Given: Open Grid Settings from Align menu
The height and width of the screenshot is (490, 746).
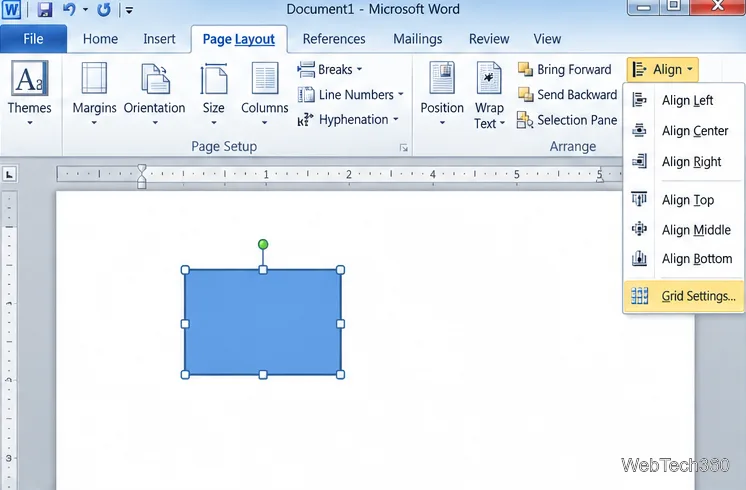Looking at the screenshot, I should [683, 296].
